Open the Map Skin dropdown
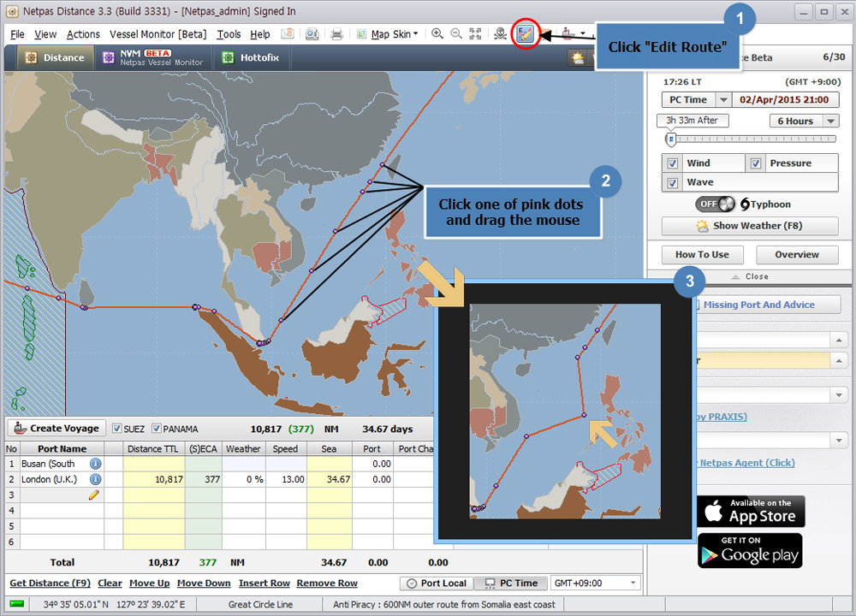This screenshot has height=616, width=856. tap(415, 34)
